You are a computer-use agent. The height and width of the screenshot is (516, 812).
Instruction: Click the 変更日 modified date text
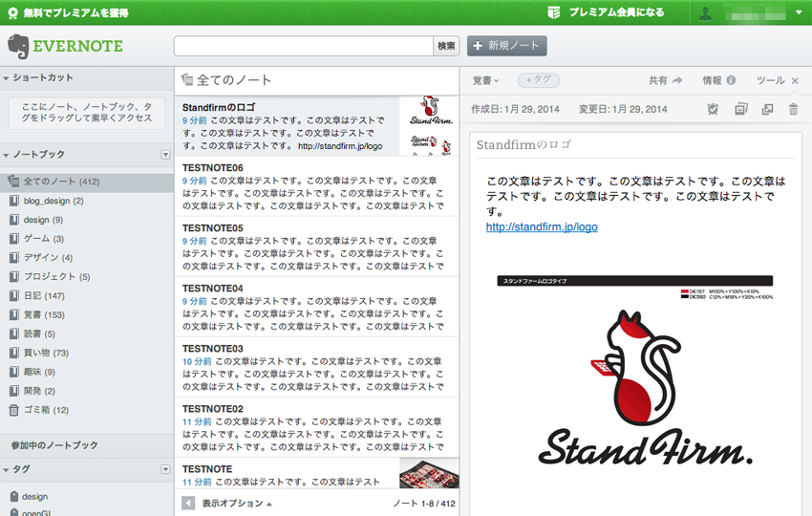pos(623,109)
